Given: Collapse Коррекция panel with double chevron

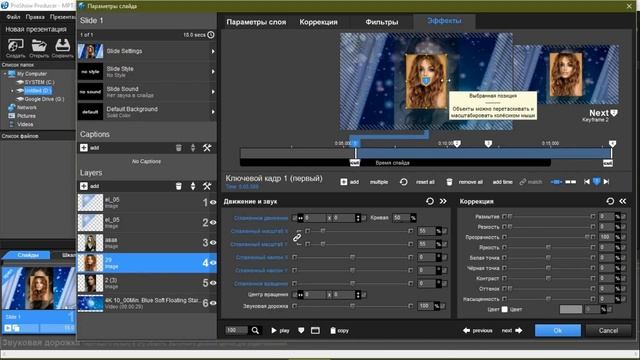Looking at the screenshot, I should (623, 201).
